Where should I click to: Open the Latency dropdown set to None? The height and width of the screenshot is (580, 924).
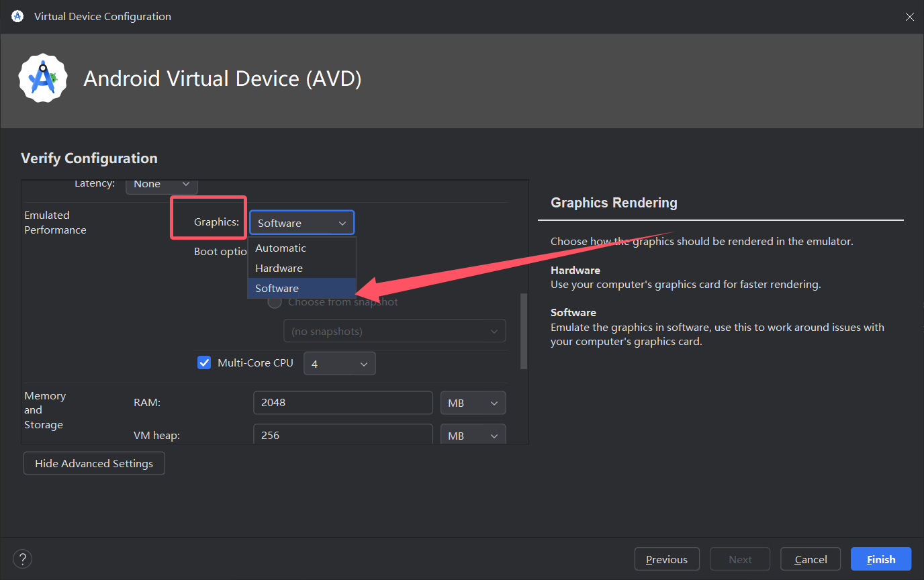pyautogui.click(x=161, y=184)
